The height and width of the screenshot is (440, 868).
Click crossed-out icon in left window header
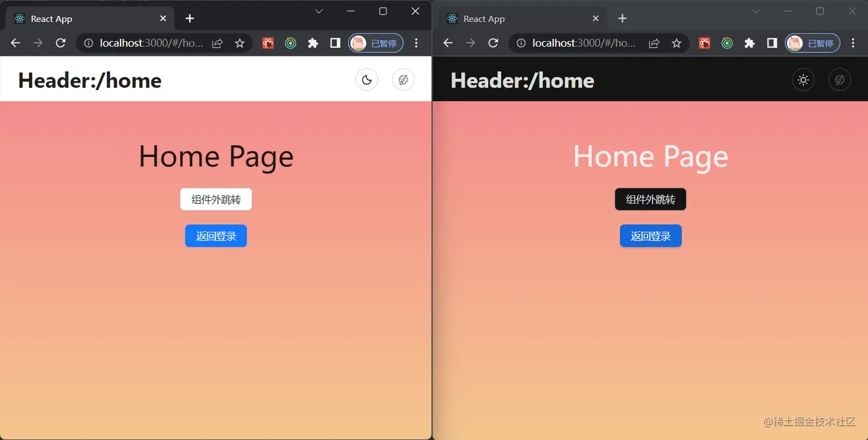(x=403, y=79)
